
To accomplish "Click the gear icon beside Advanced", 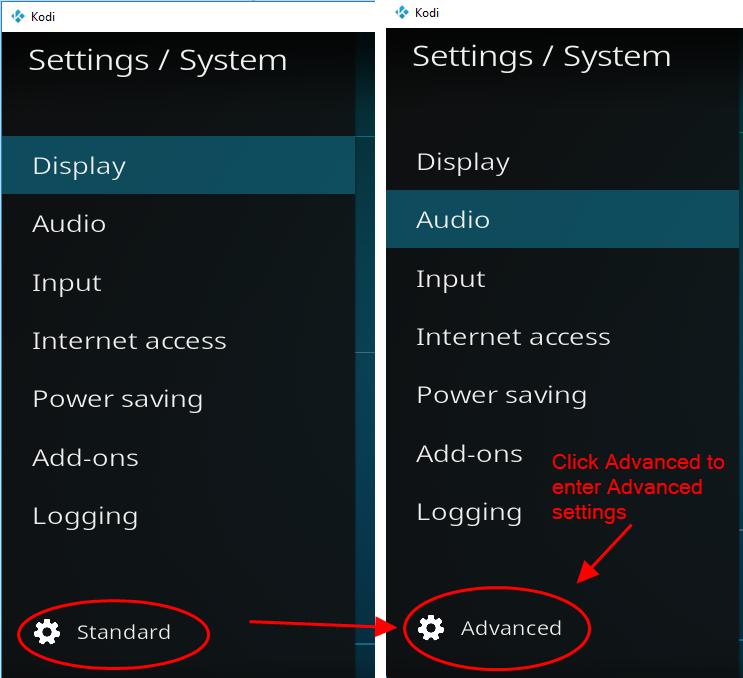I will pos(431,628).
